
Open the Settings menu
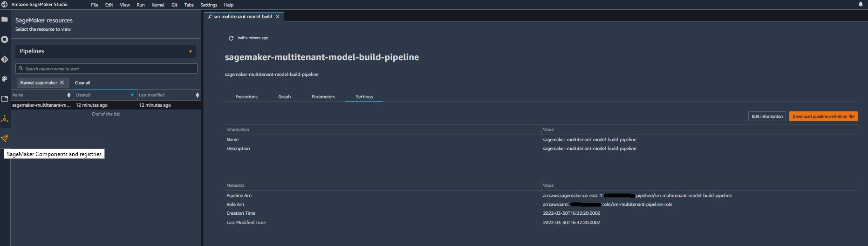coord(209,5)
